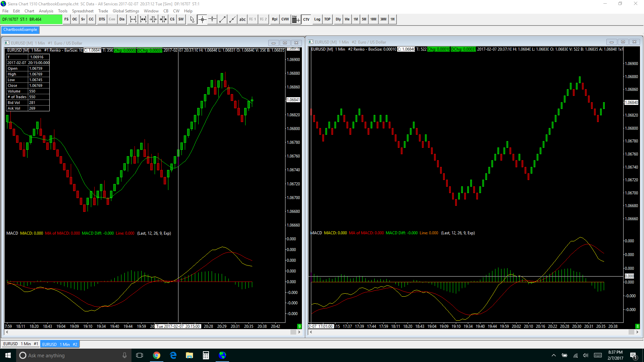Toggle the Log scale button

click(317, 19)
